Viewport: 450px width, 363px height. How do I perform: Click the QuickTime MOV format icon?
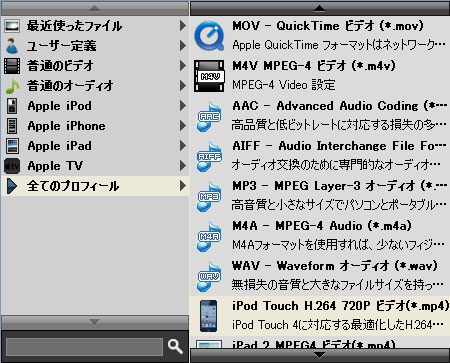click(x=209, y=36)
